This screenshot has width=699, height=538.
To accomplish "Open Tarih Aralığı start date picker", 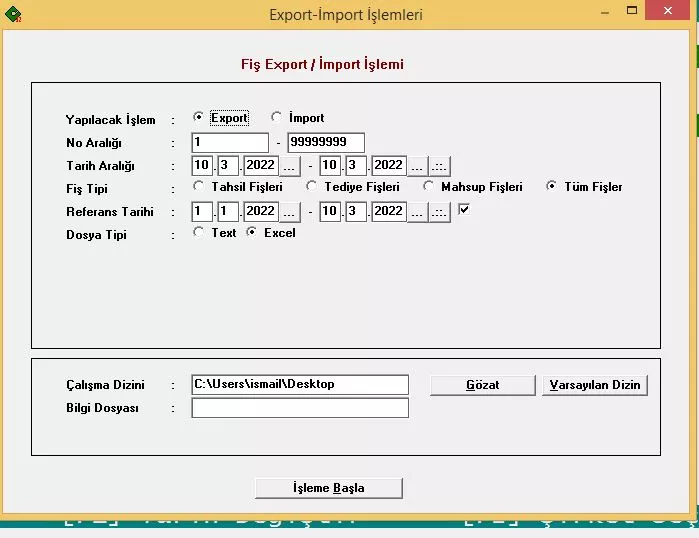I will click(289, 166).
